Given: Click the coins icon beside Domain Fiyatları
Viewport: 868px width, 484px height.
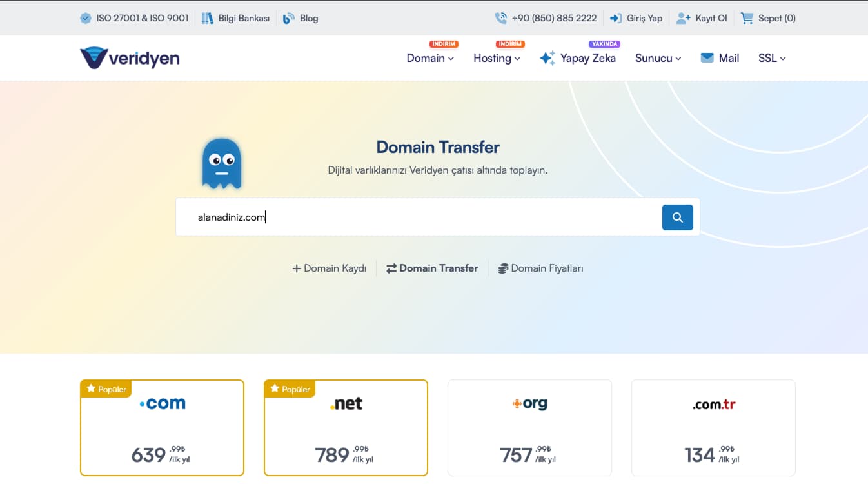Looking at the screenshot, I should 503,268.
